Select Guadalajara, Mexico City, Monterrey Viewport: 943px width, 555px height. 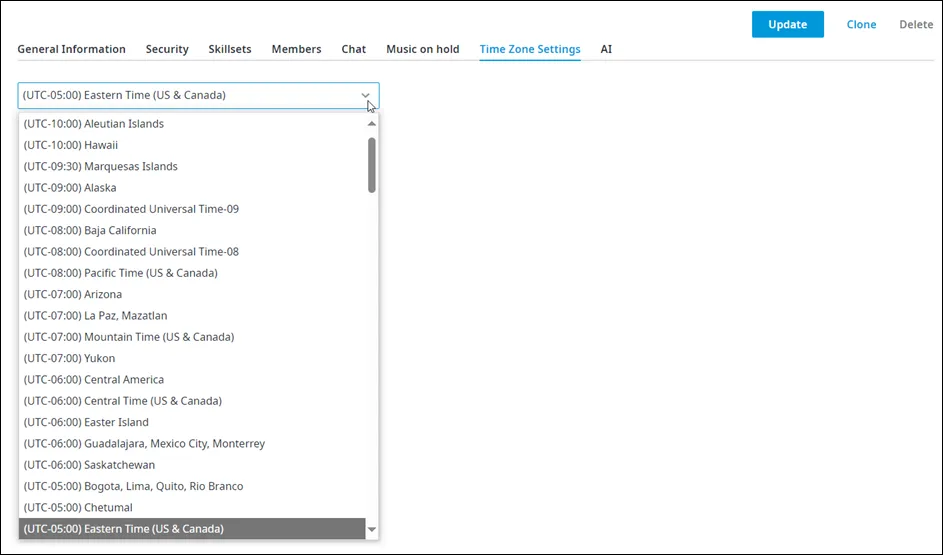pos(192,444)
